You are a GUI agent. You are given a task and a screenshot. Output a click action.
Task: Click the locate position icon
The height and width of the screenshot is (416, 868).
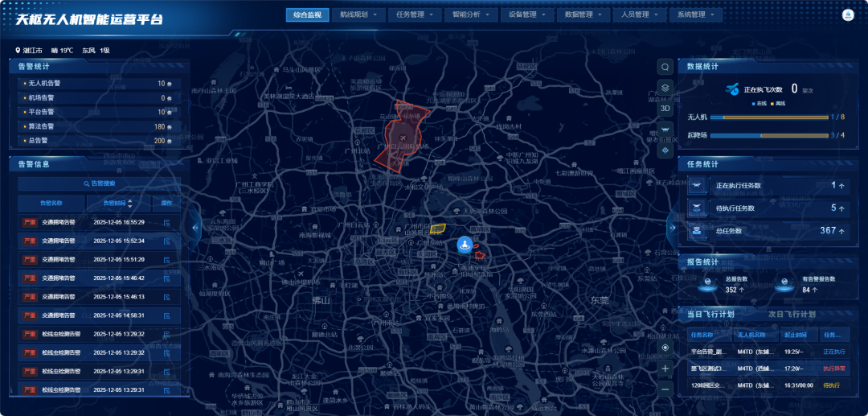pyautogui.click(x=665, y=348)
